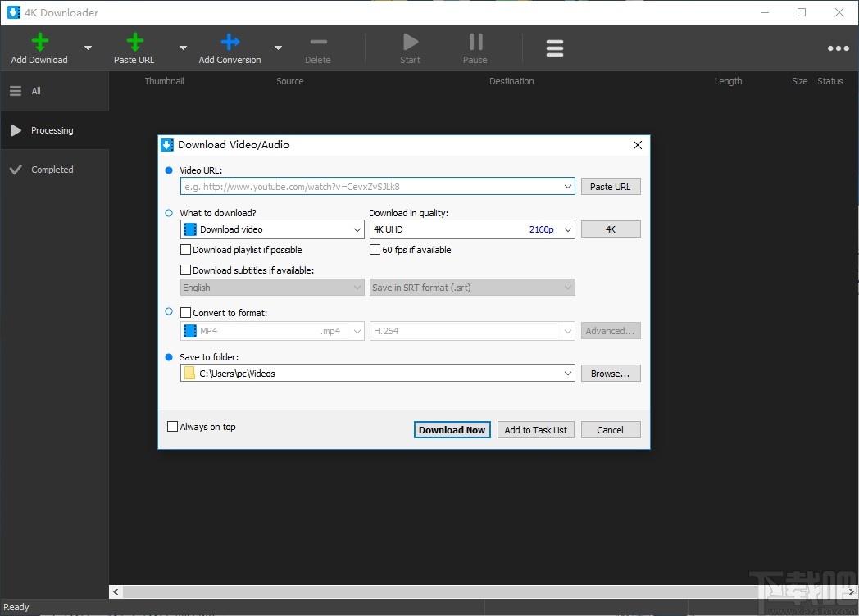Viewport: 859px width, 616px height.
Task: Switch to the Processing sidebar view
Action: [x=54, y=129]
